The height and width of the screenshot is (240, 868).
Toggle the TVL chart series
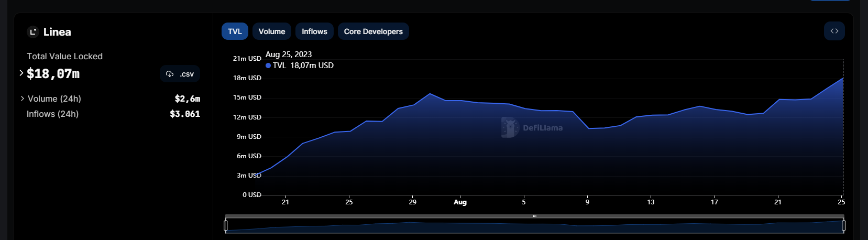235,31
